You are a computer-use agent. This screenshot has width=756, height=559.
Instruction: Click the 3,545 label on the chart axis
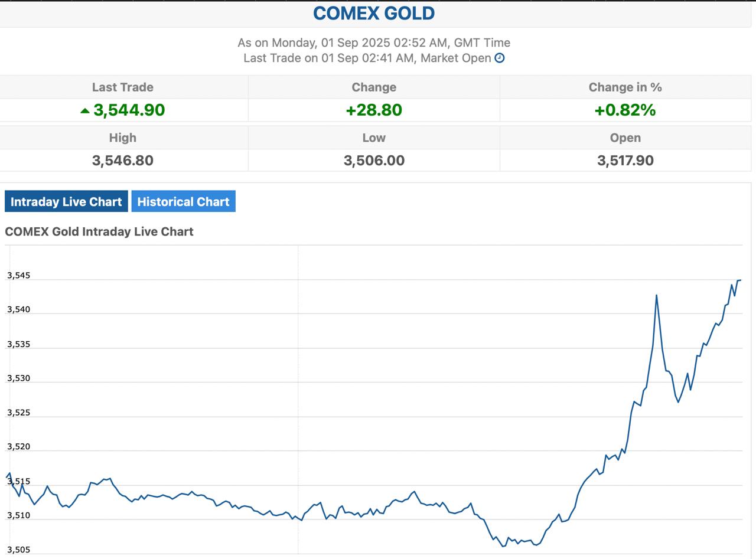coord(18,276)
